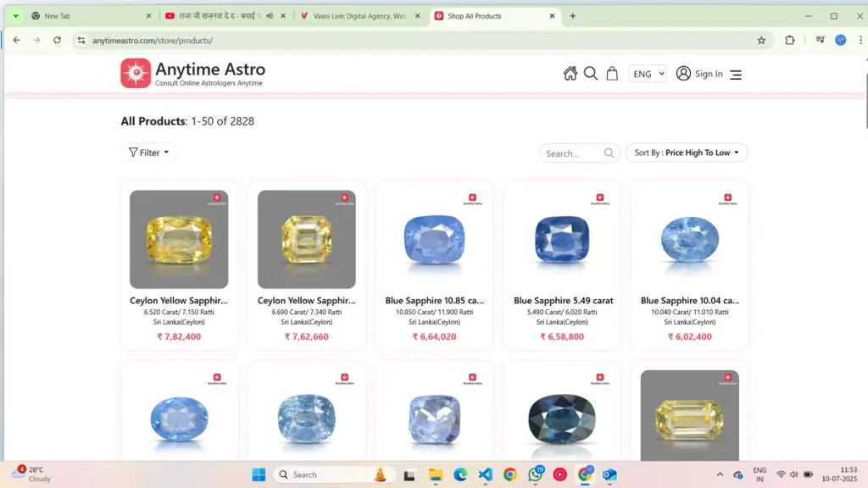Switch to the YouTube Hindi video tab
Image resolution: width=868 pixels, height=488 pixels.
point(224,16)
